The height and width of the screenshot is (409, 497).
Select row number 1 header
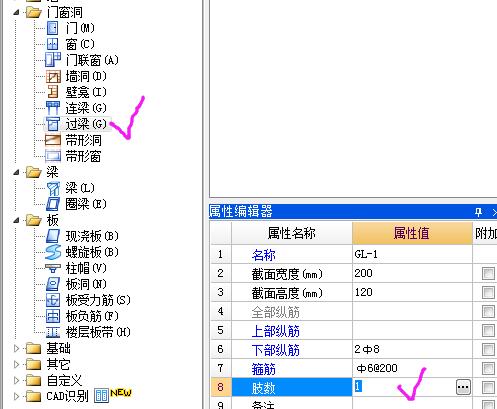[221, 255]
